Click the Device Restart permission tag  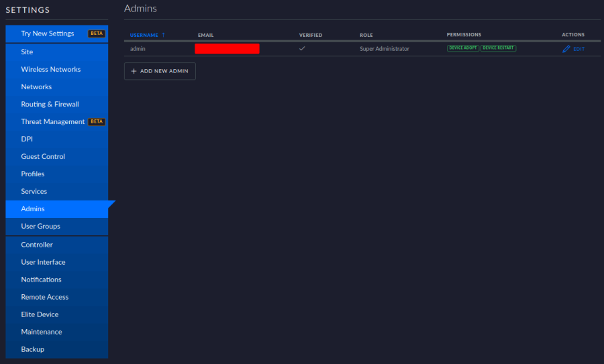(x=498, y=48)
